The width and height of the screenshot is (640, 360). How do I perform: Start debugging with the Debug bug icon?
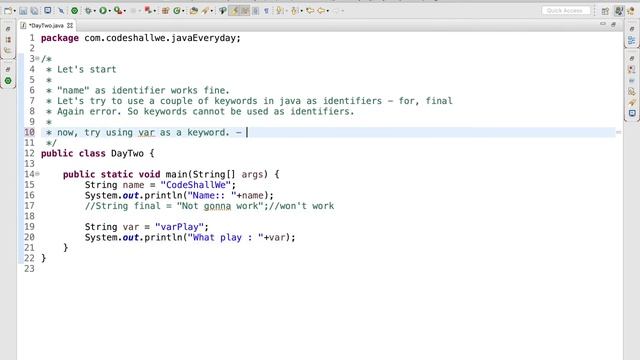(88, 11)
